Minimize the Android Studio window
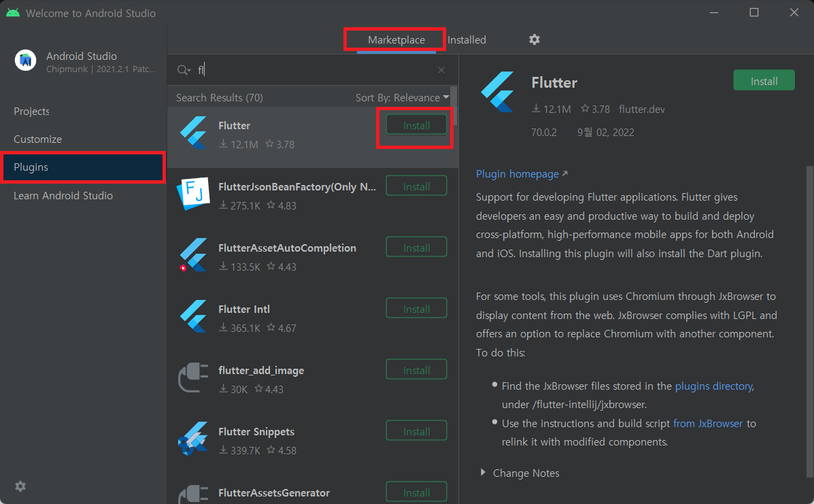Image resolution: width=814 pixels, height=504 pixels. (714, 12)
